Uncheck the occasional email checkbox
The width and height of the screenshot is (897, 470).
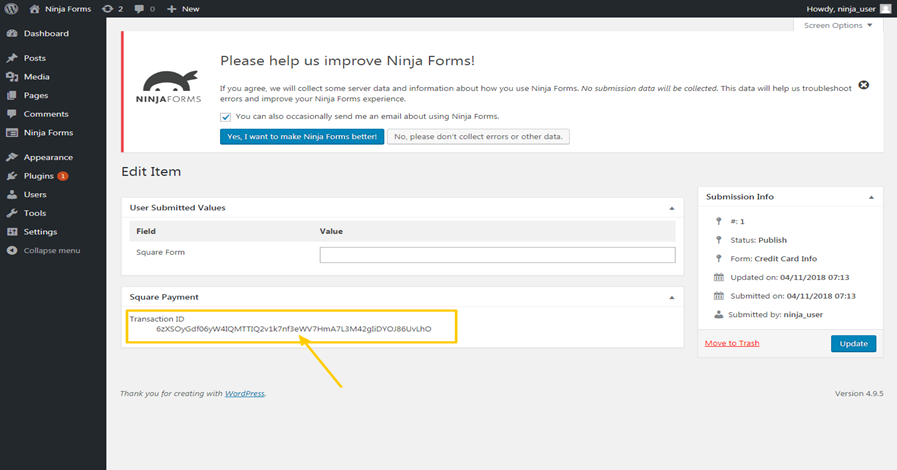(x=225, y=117)
